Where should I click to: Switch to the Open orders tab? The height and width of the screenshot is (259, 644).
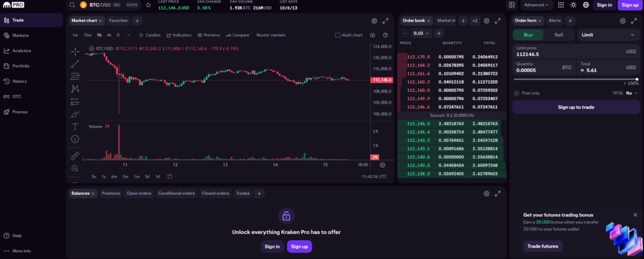140,194
